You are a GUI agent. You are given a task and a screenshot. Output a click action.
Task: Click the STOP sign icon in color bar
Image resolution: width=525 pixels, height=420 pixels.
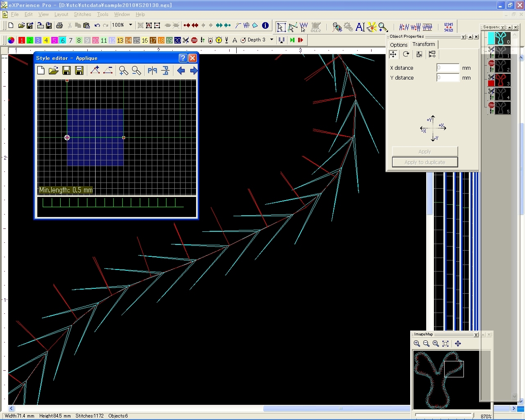pyautogui.click(x=194, y=40)
